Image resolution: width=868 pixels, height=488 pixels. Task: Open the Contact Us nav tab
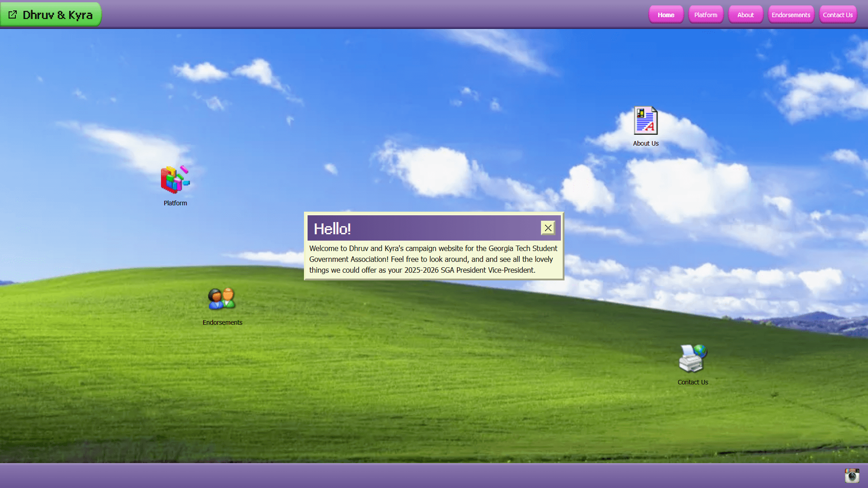click(838, 15)
